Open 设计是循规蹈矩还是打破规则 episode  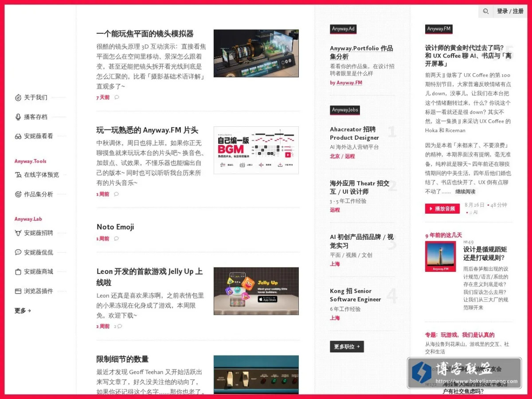485,254
